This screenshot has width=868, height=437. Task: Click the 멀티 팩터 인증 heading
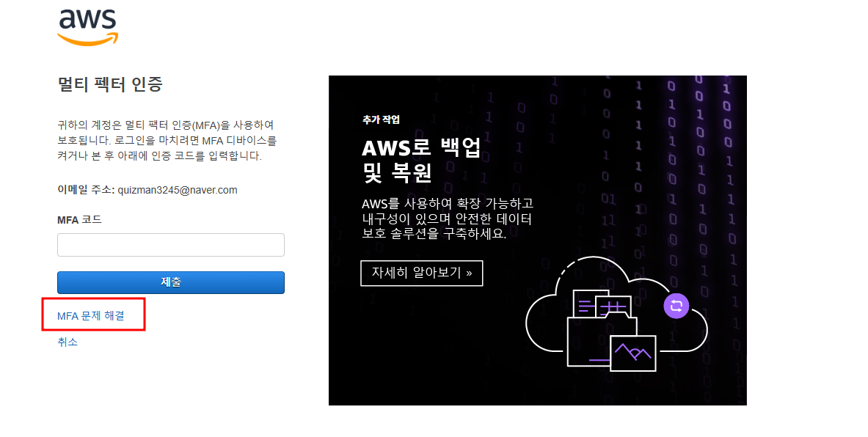[x=109, y=84]
